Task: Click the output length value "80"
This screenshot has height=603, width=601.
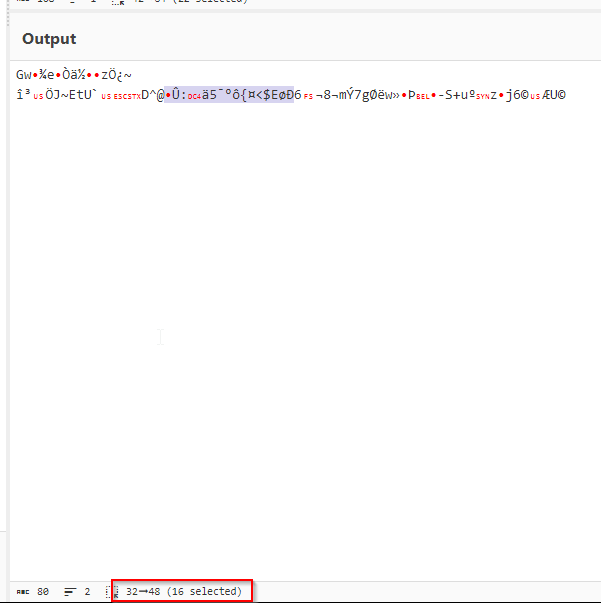Action: [43, 591]
